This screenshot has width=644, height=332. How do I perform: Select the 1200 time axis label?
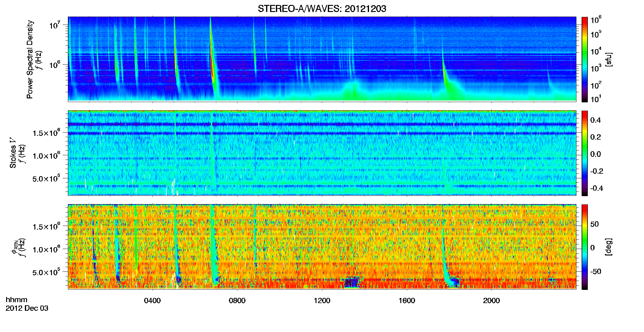click(322, 301)
